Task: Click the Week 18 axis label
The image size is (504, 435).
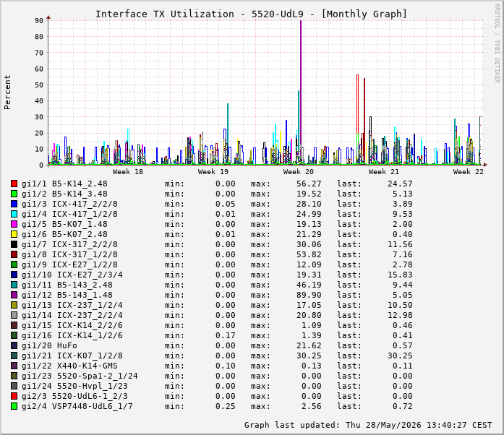Action: (127, 171)
